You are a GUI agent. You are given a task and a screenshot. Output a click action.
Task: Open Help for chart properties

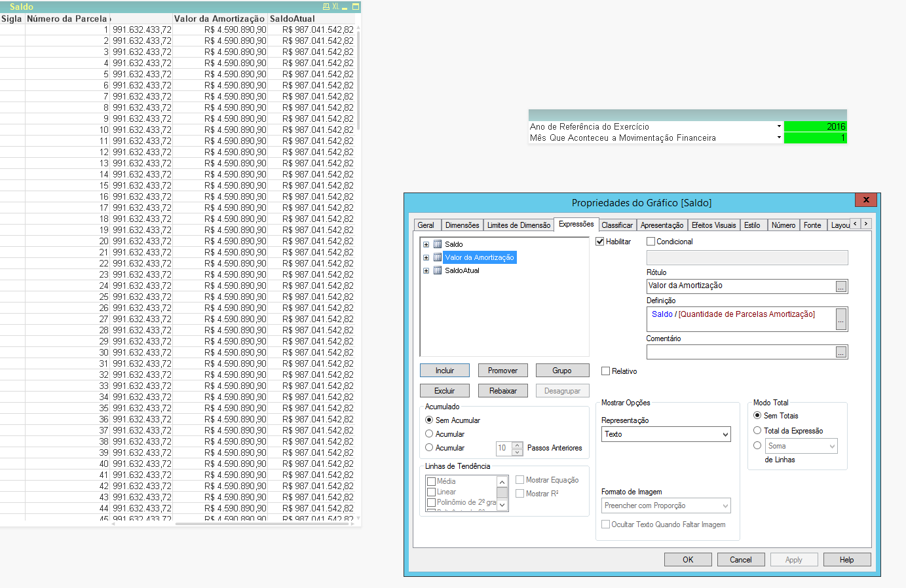point(847,560)
